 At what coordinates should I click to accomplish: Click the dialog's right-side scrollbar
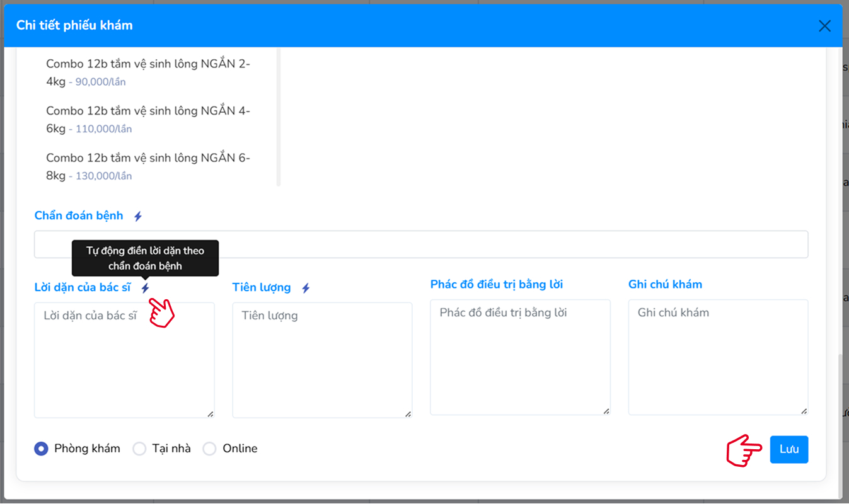[840, 422]
